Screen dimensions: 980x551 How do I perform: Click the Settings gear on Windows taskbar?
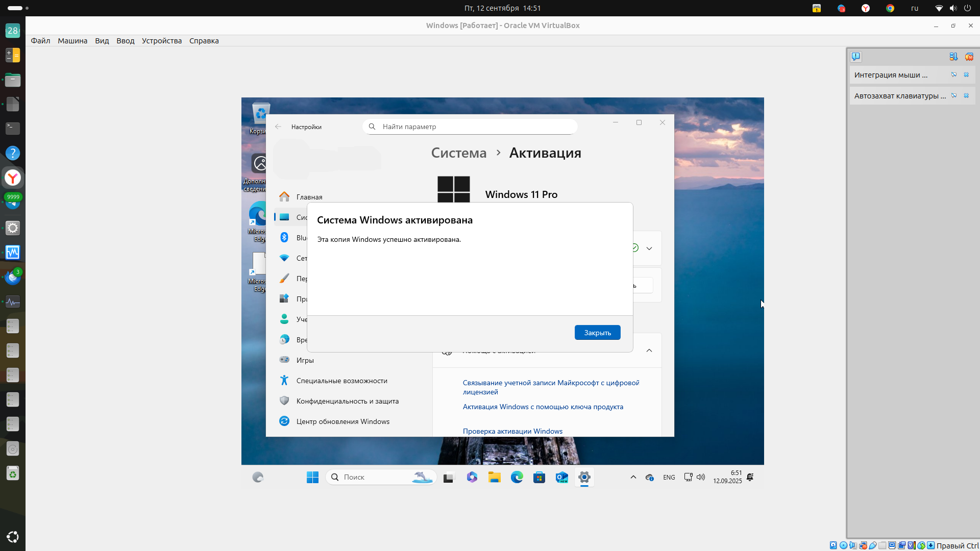pos(584,477)
